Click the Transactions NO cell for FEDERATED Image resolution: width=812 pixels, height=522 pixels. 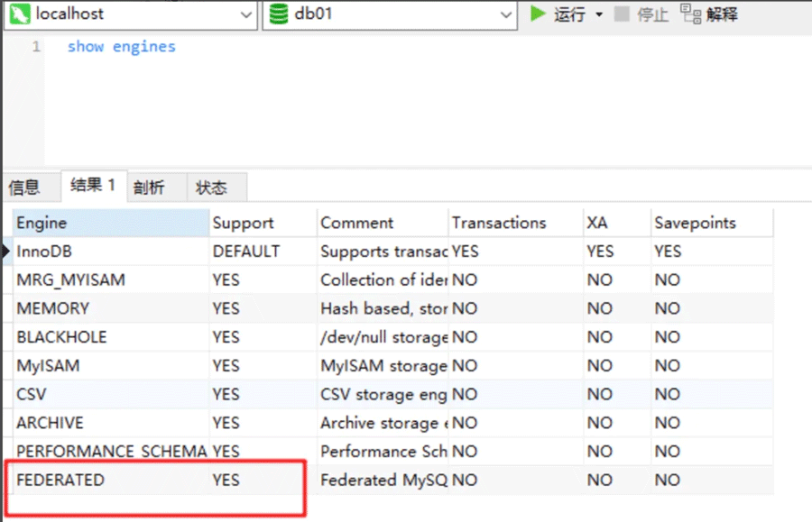point(516,481)
